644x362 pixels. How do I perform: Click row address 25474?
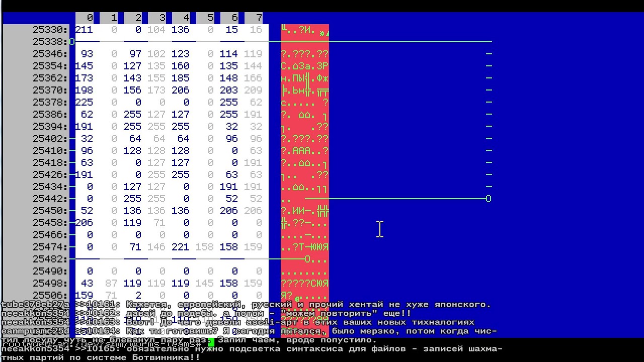point(50,247)
